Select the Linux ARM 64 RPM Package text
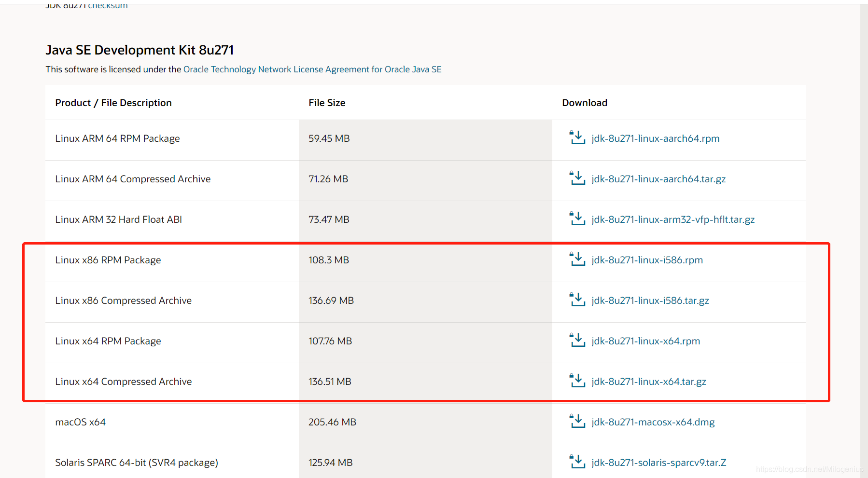This screenshot has width=868, height=478. coord(117,138)
